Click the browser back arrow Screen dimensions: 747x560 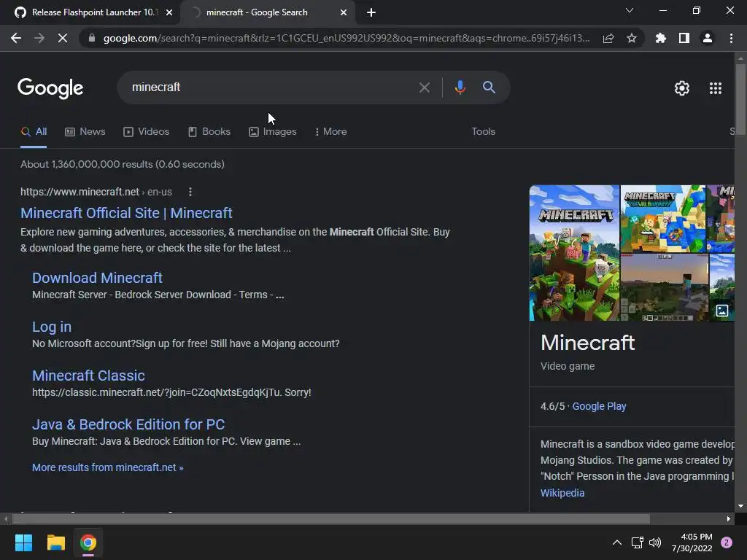click(x=16, y=38)
